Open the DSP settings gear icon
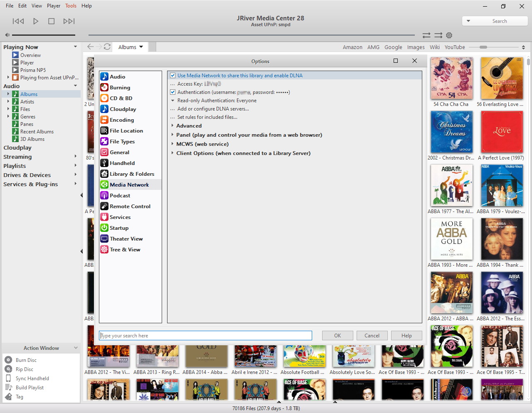Screen dimensions: 532x413 coord(449,35)
